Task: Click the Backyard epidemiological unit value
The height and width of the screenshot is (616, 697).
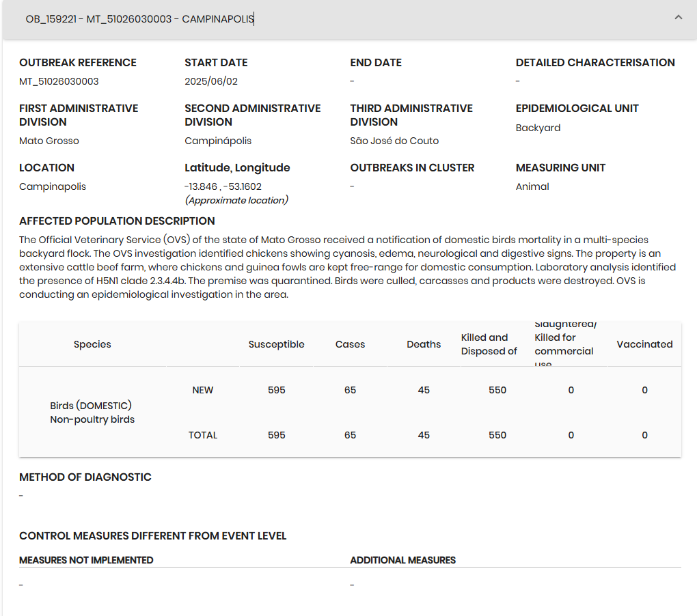Action: point(538,128)
